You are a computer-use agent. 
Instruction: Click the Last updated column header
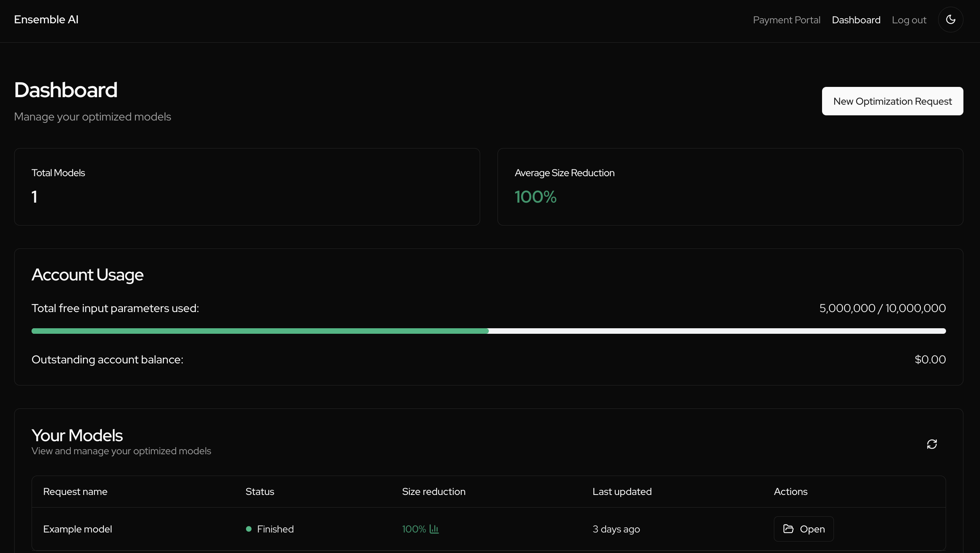tap(622, 491)
